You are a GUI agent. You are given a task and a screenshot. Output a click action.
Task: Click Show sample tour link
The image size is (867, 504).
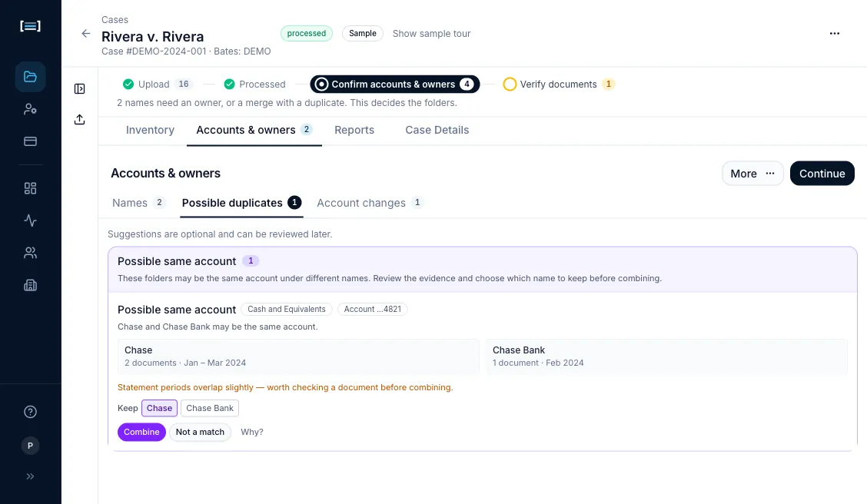[431, 34]
